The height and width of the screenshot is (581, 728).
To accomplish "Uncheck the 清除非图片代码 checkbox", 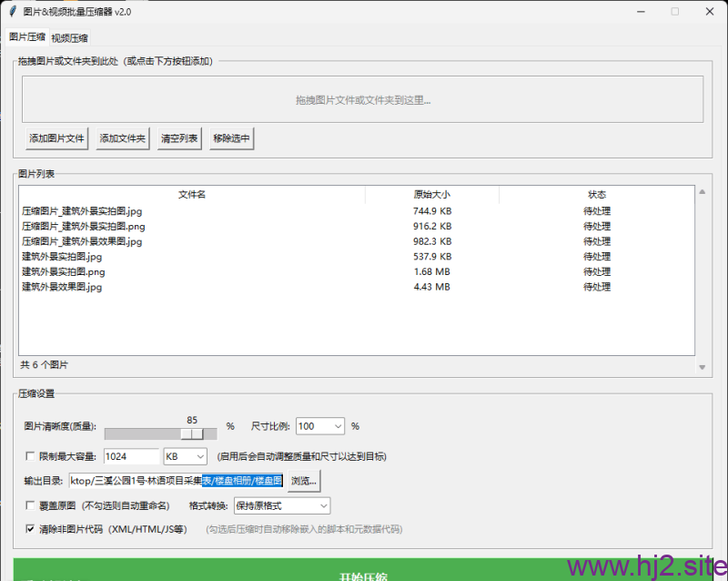I will 31,529.
